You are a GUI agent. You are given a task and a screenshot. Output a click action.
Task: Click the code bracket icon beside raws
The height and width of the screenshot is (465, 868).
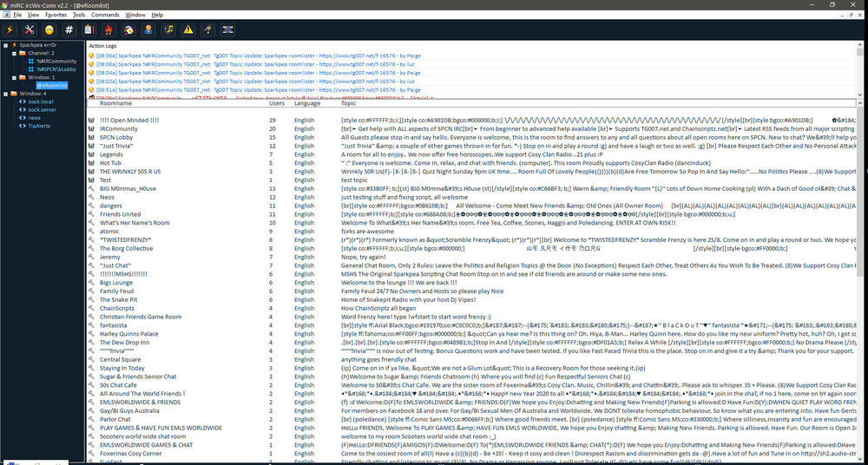click(x=23, y=118)
